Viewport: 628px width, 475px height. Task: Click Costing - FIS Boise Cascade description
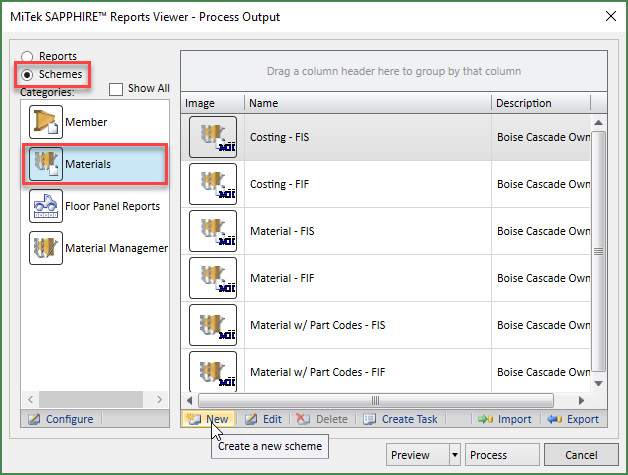click(541, 137)
